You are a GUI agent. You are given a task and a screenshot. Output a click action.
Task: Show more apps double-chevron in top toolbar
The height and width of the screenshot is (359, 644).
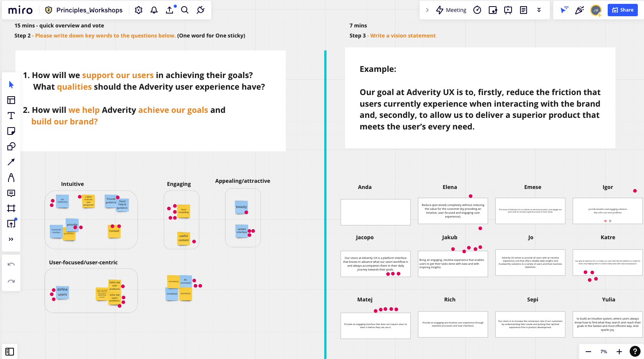coord(539,10)
